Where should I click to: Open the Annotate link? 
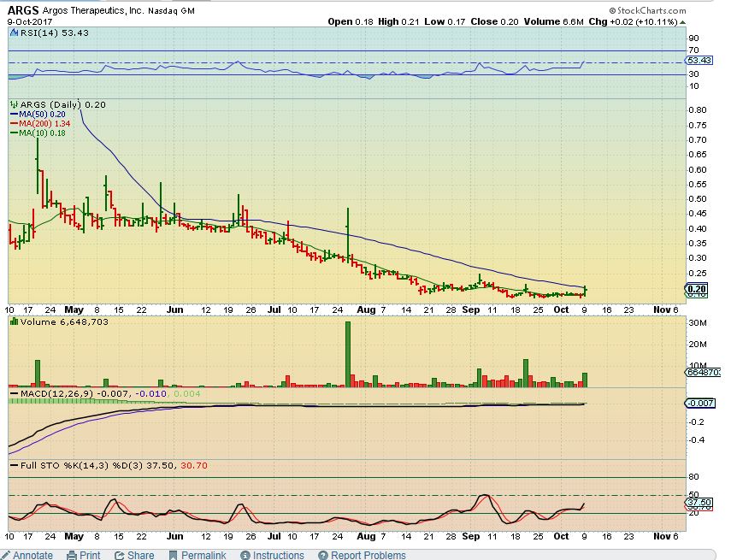pos(32,555)
